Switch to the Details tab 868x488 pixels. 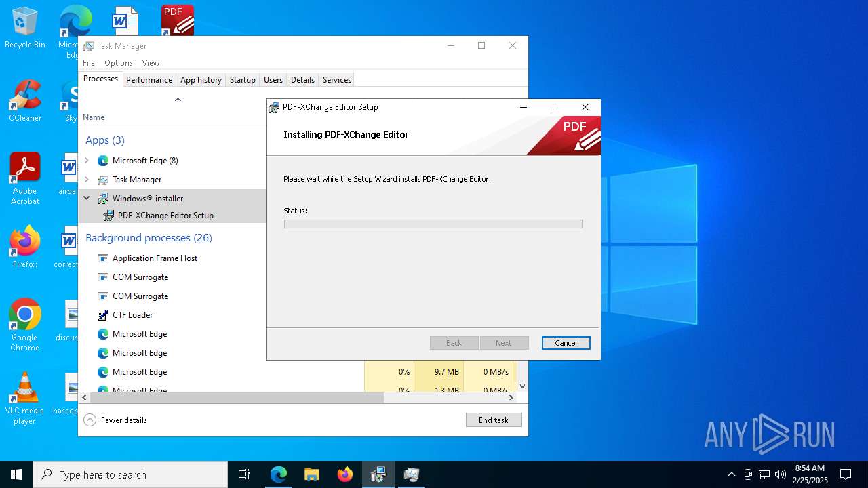302,80
